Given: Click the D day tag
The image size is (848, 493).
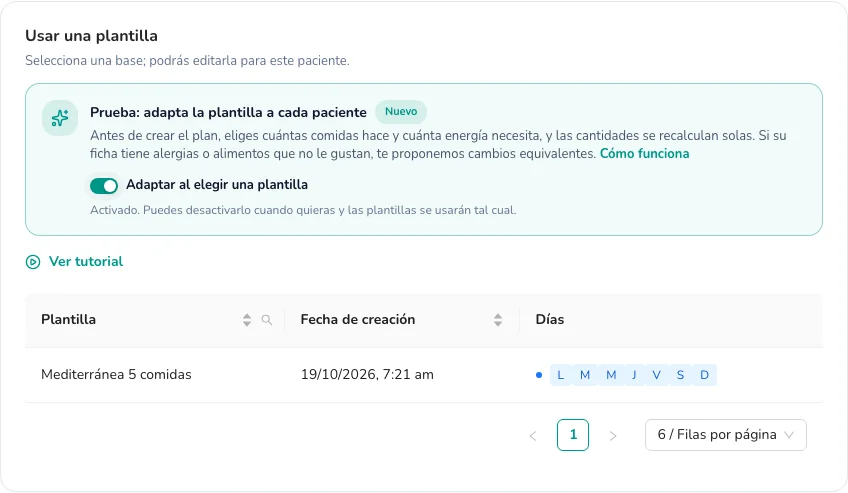Looking at the screenshot, I should pyautogui.click(x=704, y=375).
